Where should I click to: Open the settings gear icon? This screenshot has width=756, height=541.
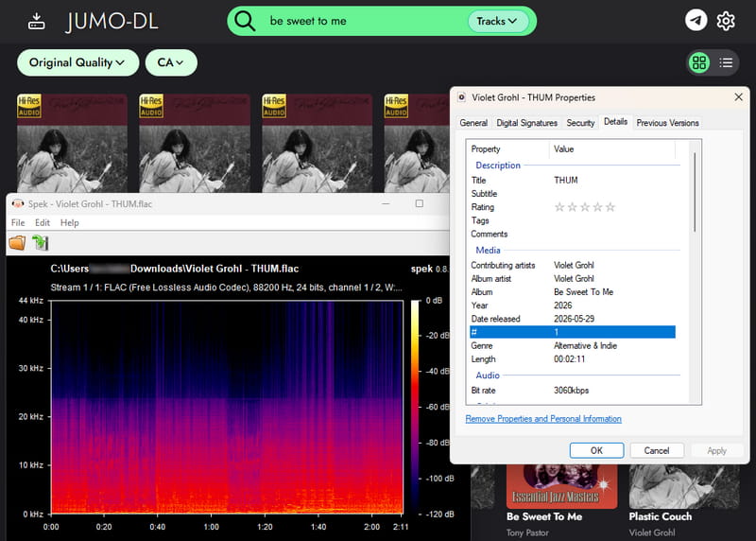[725, 21]
